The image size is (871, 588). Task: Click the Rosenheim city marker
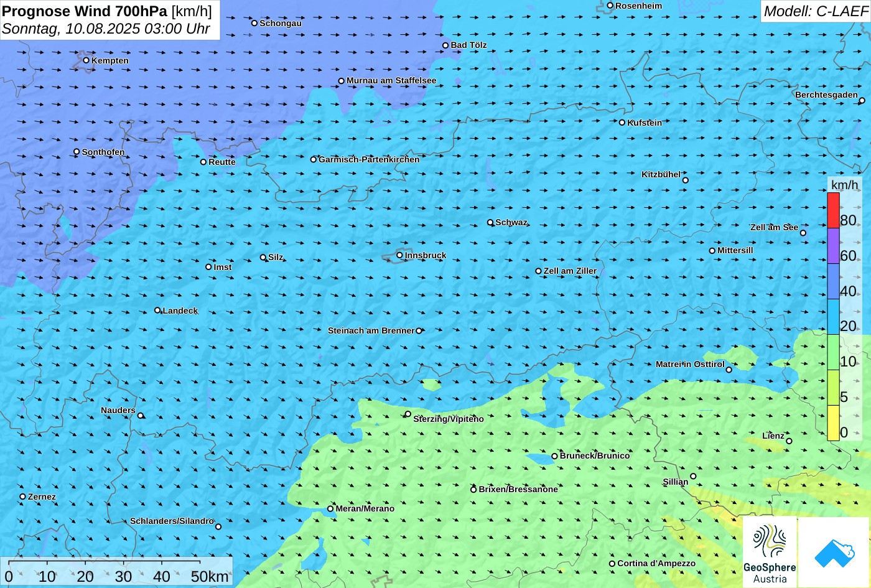[610, 6]
